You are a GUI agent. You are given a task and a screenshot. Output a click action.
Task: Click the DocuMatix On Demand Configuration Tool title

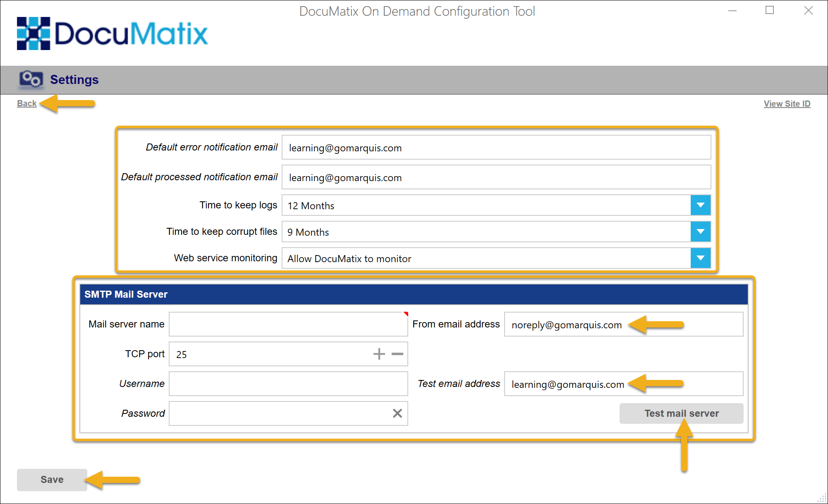point(417,11)
